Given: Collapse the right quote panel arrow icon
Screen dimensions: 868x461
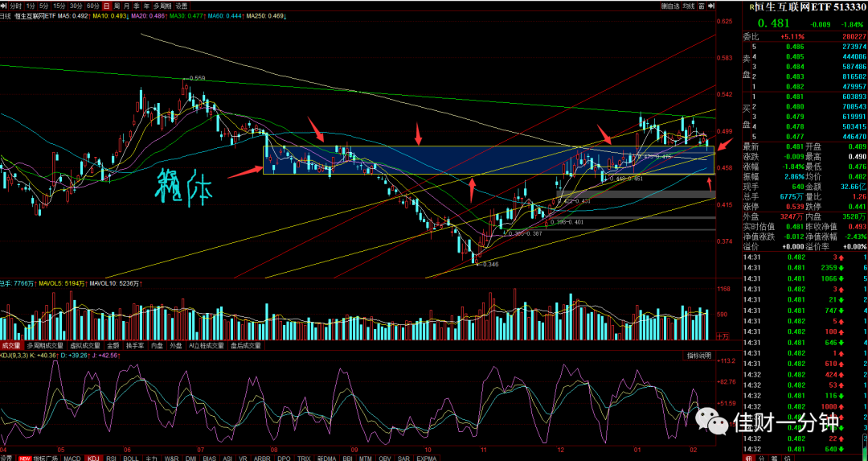Looking at the screenshot, I should coord(711,6).
